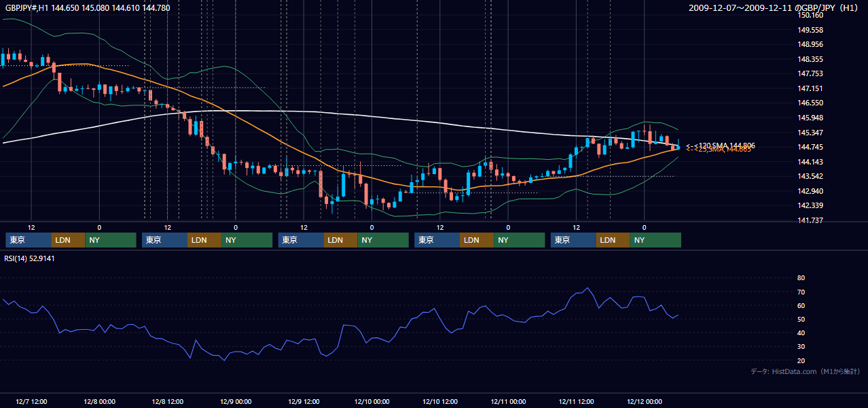Click the RSI 20 level label
The height and width of the screenshot is (408, 868).
801,360
